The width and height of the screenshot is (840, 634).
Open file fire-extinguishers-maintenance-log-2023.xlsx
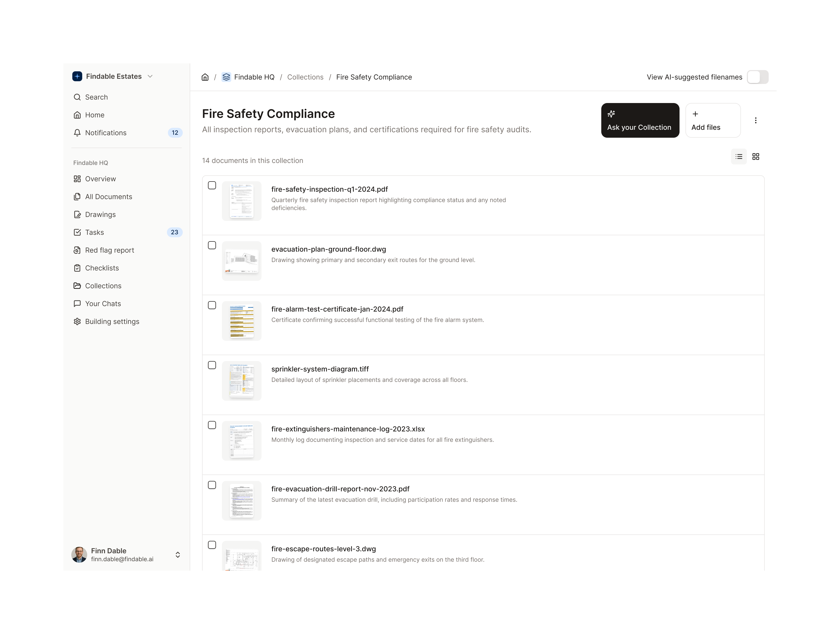tap(348, 429)
